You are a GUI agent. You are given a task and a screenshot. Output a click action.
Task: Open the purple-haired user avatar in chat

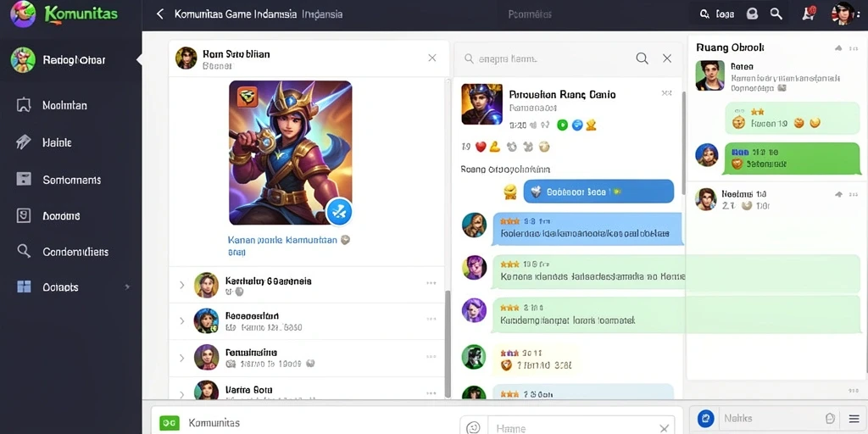[x=475, y=267]
